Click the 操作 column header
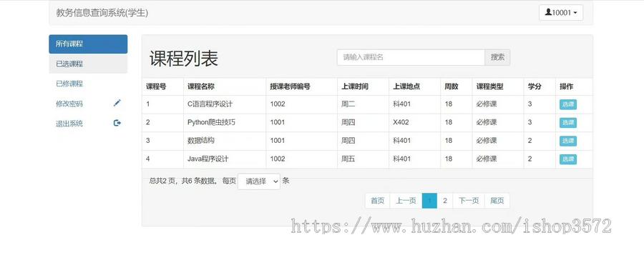This screenshot has width=644, height=275. (567, 86)
